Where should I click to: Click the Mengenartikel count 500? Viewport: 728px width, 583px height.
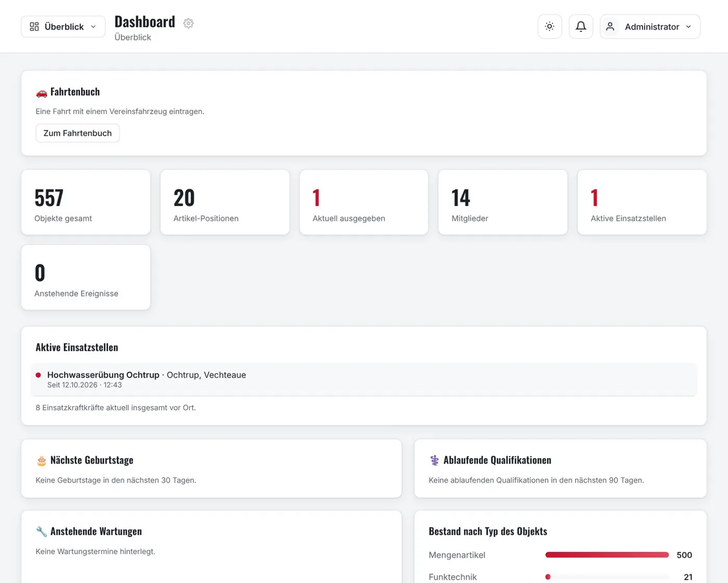click(684, 555)
